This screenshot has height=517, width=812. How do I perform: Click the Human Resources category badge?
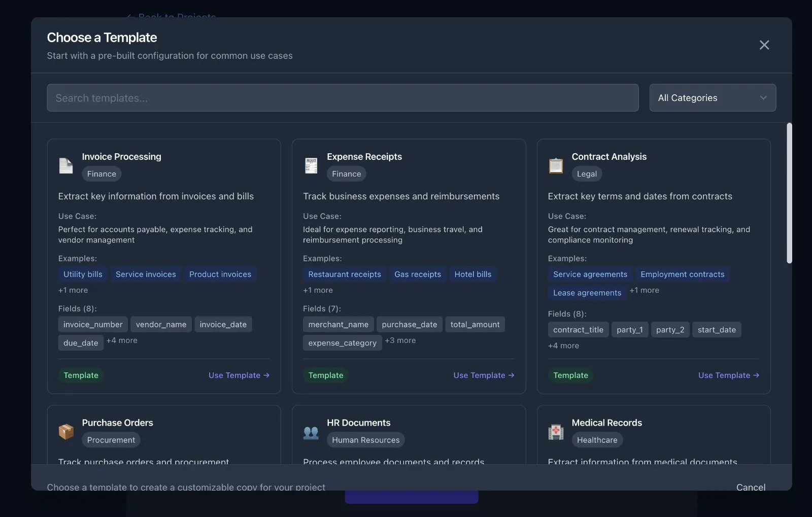[366, 440]
